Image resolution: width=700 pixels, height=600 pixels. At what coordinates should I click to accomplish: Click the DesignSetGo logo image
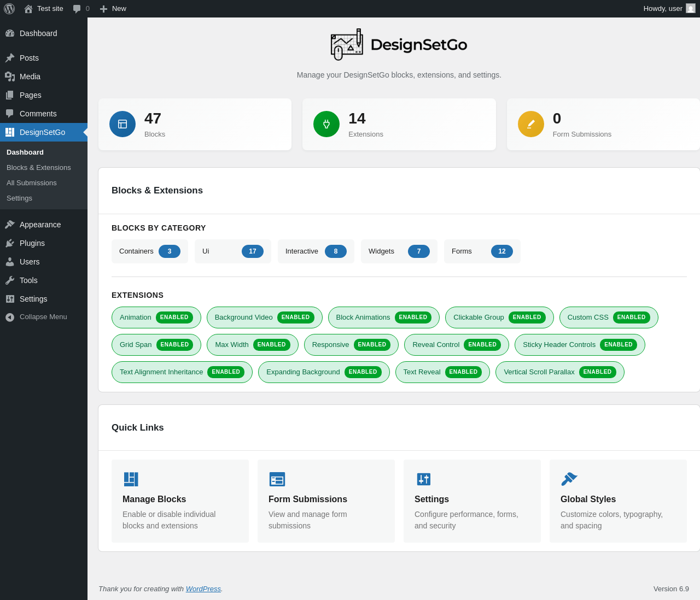(x=399, y=44)
